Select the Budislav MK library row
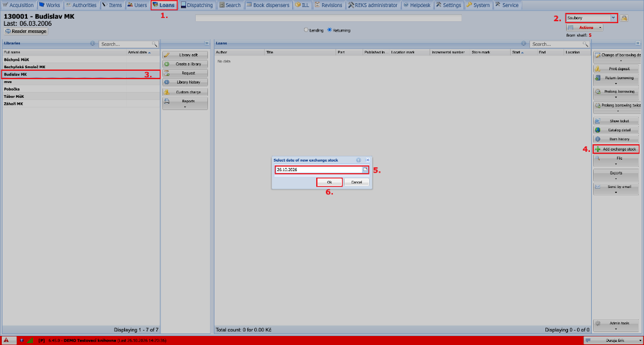The image size is (644, 345). [x=80, y=74]
